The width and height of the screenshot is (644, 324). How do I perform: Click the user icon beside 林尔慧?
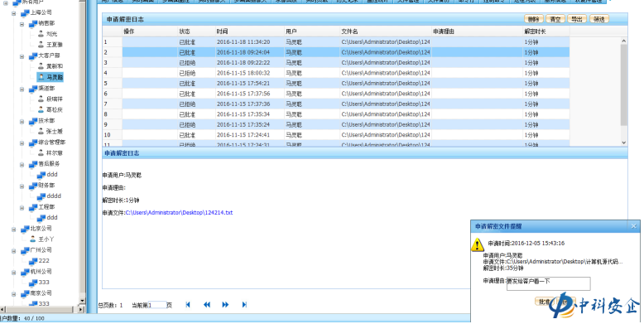[41, 152]
